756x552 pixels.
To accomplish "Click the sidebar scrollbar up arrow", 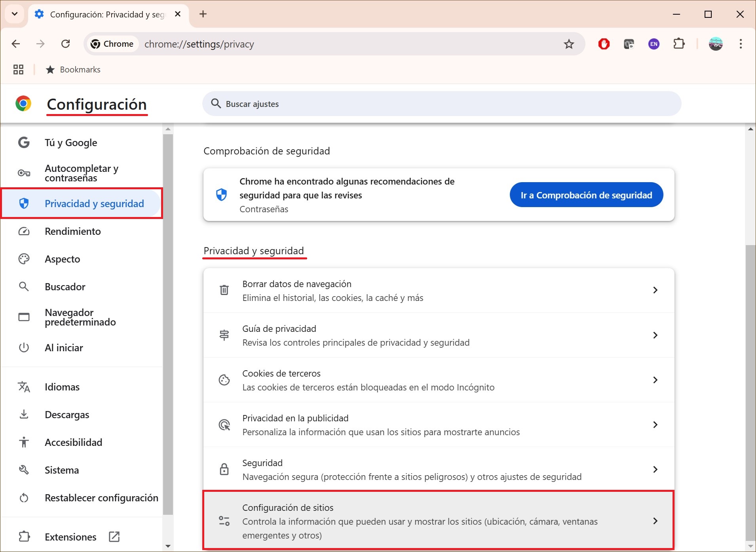I will pos(168,129).
